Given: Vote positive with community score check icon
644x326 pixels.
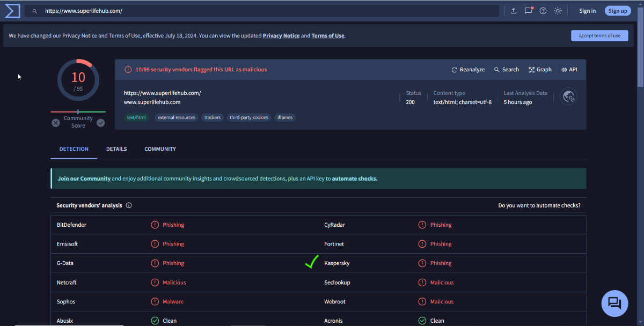Looking at the screenshot, I should point(101,123).
